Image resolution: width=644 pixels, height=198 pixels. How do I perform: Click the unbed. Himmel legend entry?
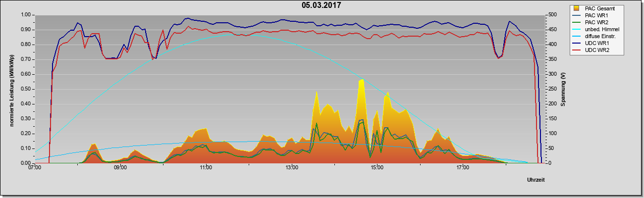[x=602, y=29]
